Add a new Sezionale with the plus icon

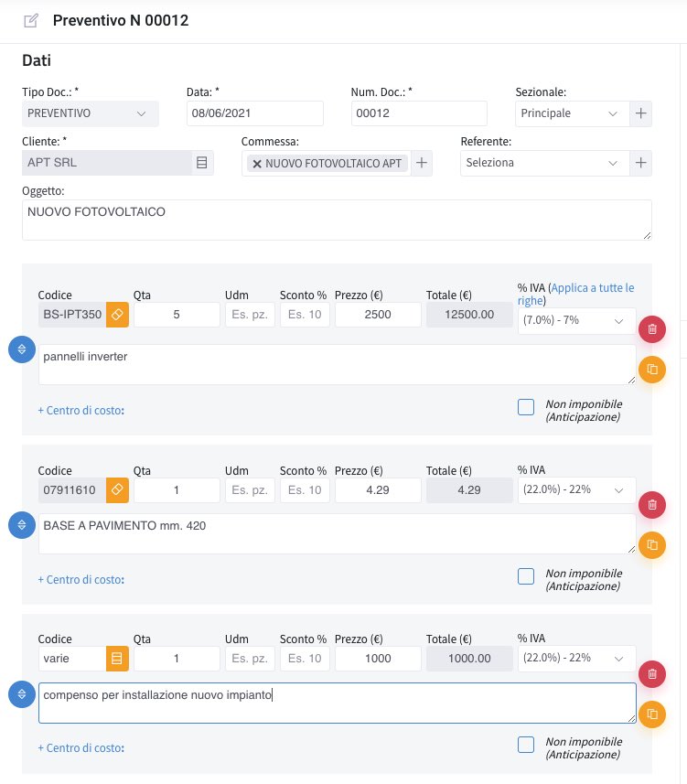(640, 113)
